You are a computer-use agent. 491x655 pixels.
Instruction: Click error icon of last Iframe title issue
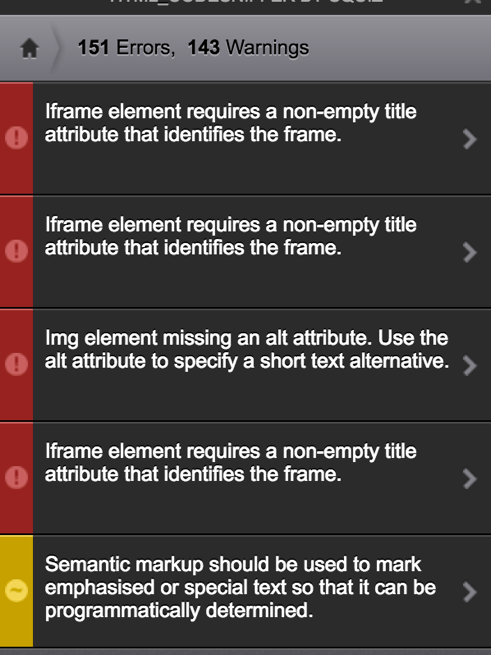pos(17,477)
